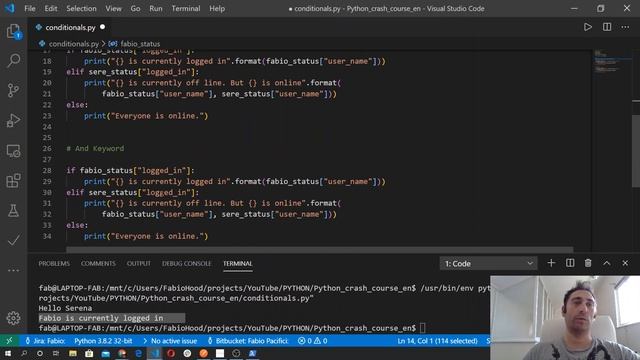
Task: Open the red Opera icon in taskbar
Action: pos(171,353)
